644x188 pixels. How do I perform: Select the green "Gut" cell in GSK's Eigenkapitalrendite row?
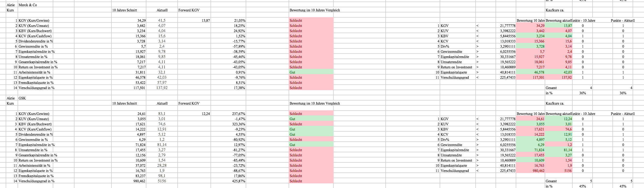311,145
